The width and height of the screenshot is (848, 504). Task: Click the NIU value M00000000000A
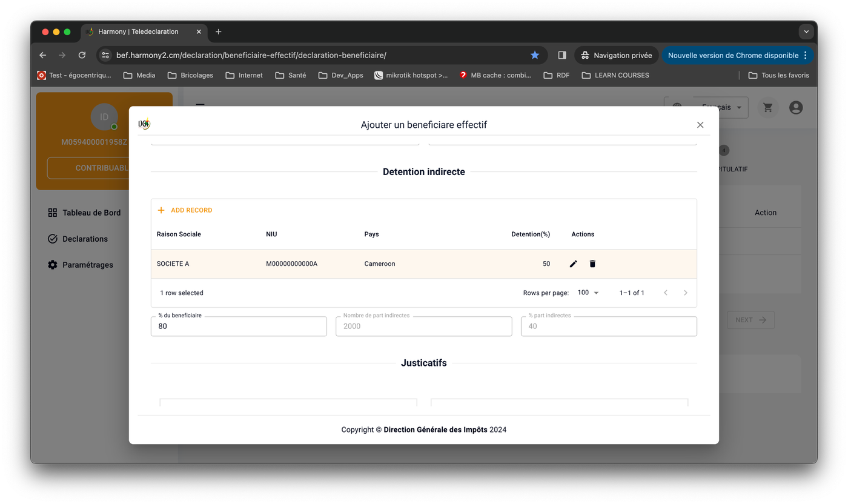coord(292,264)
